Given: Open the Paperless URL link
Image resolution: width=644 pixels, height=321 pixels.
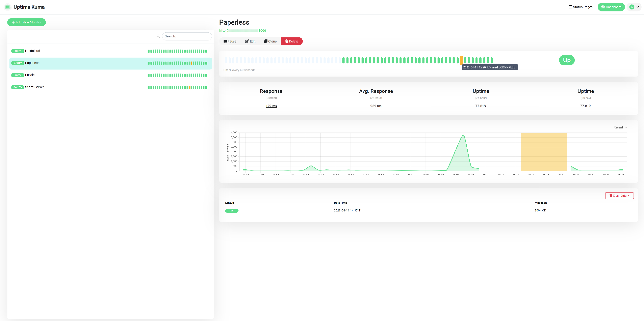Looking at the screenshot, I should (242, 31).
